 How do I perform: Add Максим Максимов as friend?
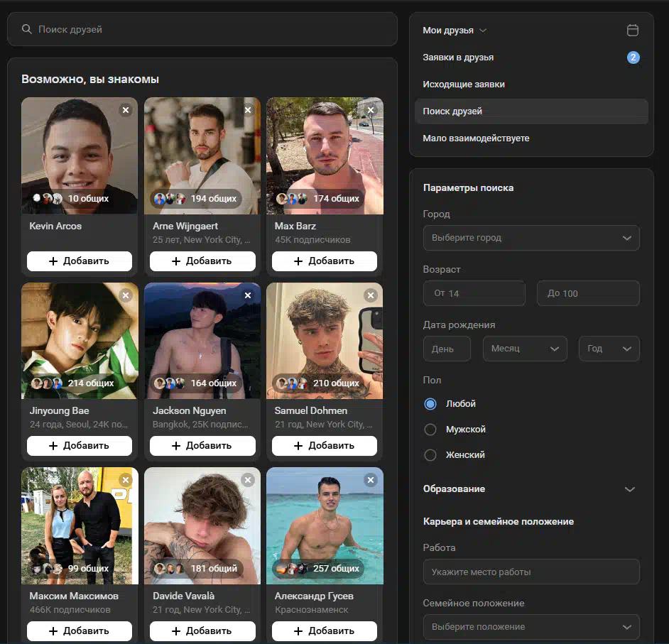pyautogui.click(x=80, y=631)
